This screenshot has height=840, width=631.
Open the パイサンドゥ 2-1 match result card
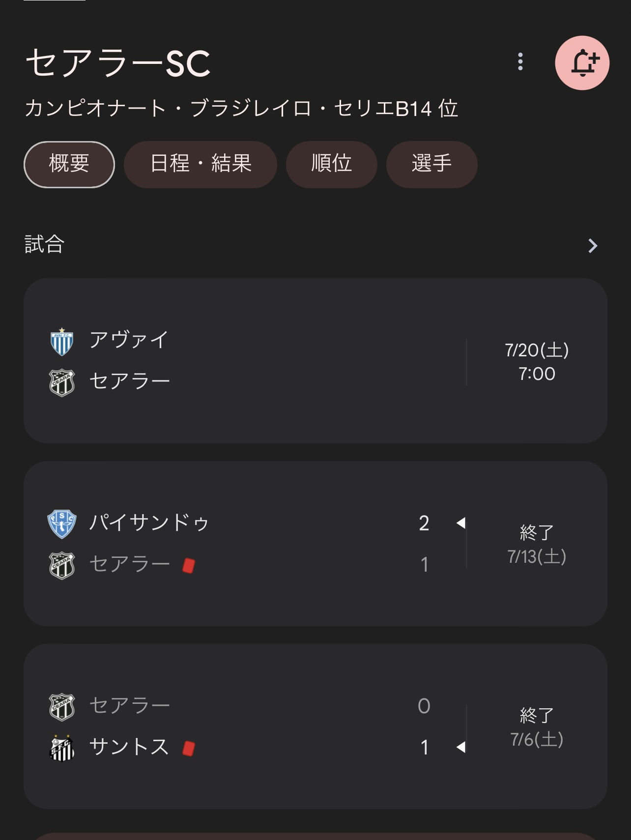click(x=315, y=544)
